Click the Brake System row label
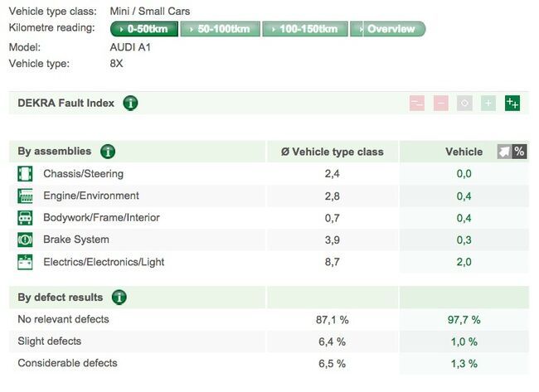Screen dimensions: 539x392 tap(76, 240)
